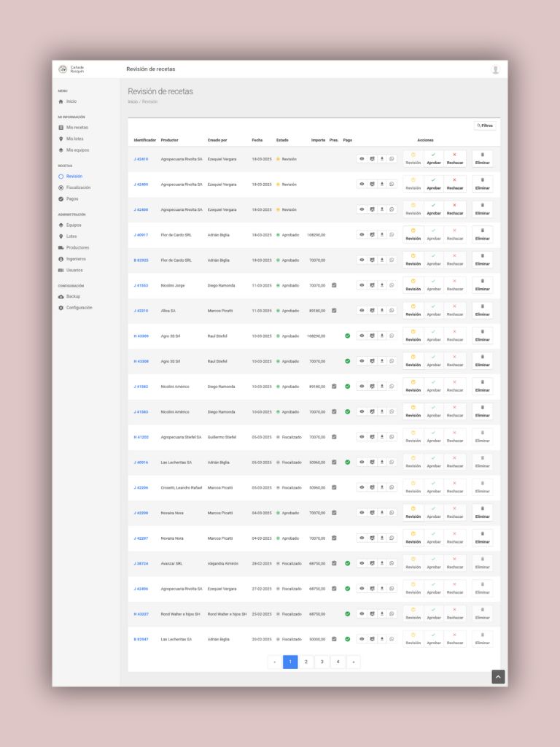View recipe J 42410 with eye icon

coord(362,159)
